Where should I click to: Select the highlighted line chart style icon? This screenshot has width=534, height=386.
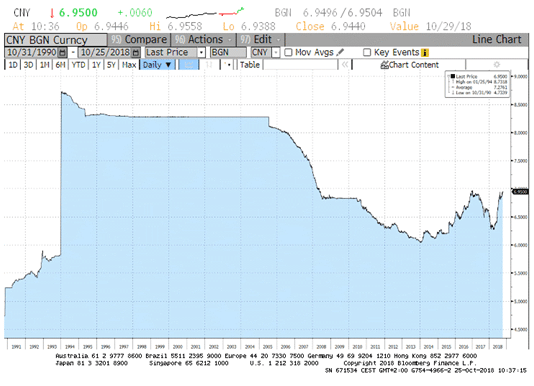[x=189, y=64]
